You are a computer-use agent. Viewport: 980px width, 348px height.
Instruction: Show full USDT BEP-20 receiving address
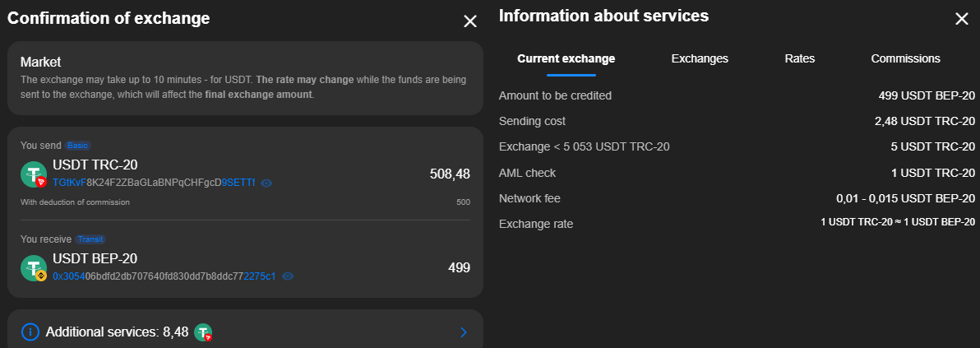point(288,276)
